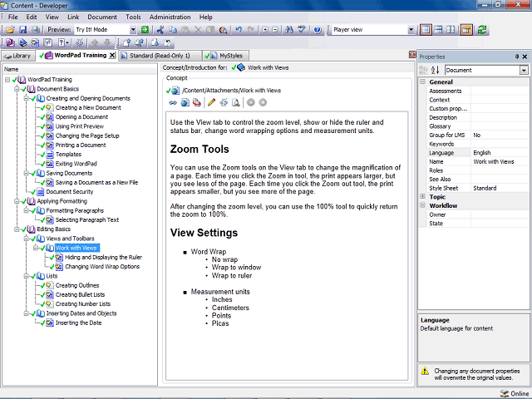Click the Cut scissors icon
The image size is (532, 399).
click(x=160, y=30)
